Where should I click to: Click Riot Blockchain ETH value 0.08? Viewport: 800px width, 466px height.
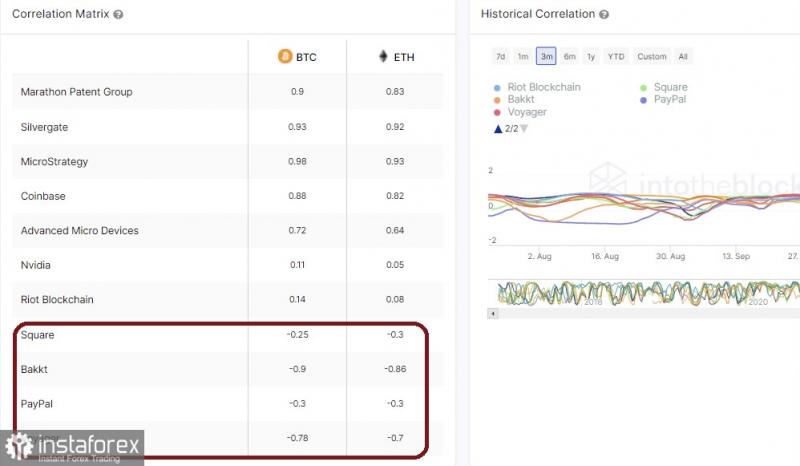pos(395,299)
